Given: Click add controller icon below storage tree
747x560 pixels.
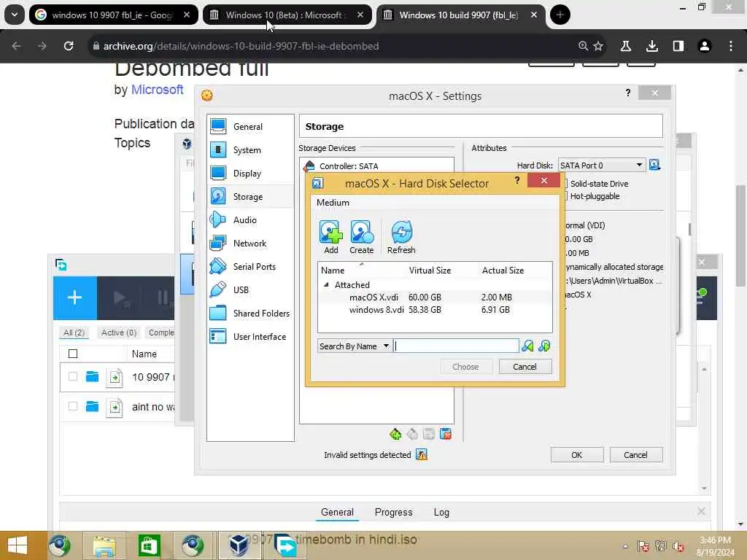Looking at the screenshot, I should [x=395, y=435].
